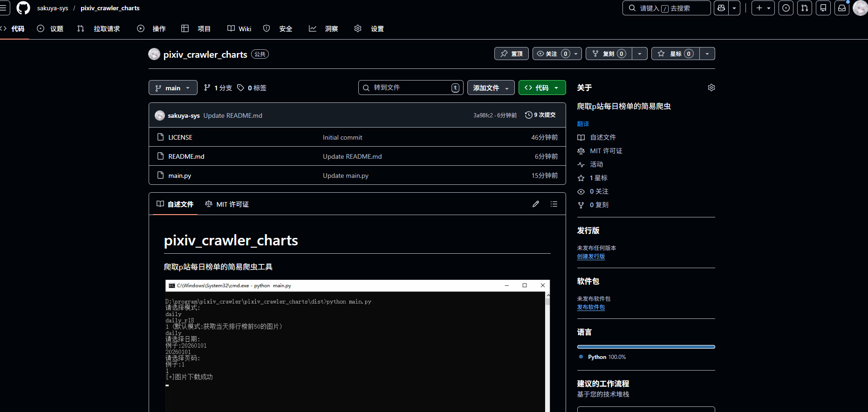
Task: Open the 添加文件 dropdown
Action: click(491, 88)
